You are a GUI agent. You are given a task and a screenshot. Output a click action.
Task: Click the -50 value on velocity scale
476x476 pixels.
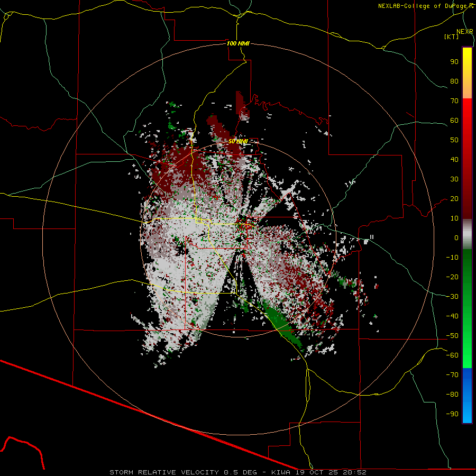(x=452, y=336)
